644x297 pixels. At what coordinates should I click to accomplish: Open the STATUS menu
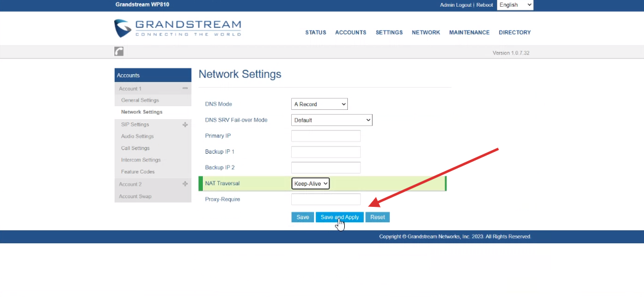click(315, 33)
